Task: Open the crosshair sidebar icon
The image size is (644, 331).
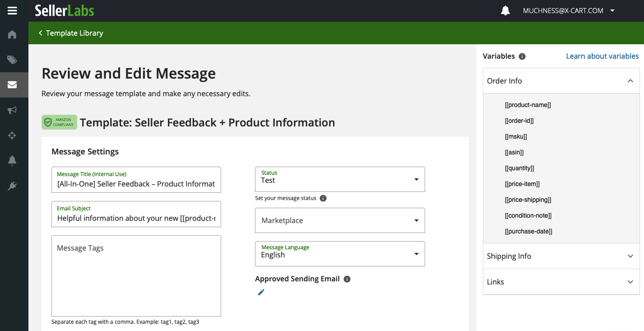Action: (x=12, y=135)
